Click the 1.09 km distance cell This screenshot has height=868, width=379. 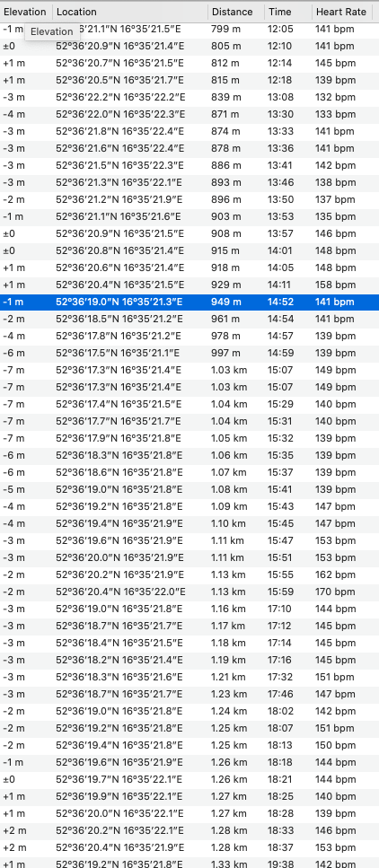[x=229, y=506]
